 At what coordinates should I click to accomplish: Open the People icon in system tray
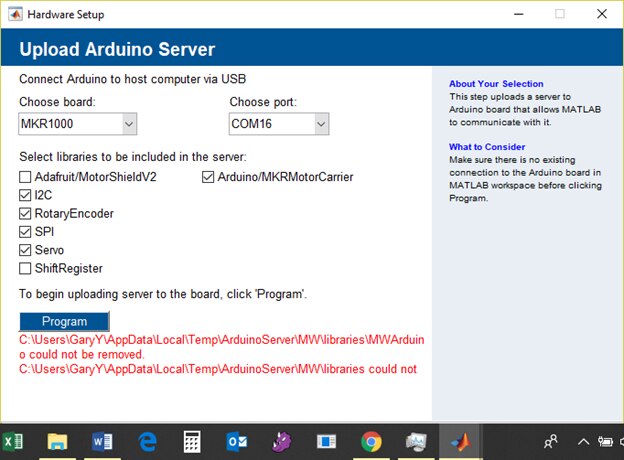point(551,441)
